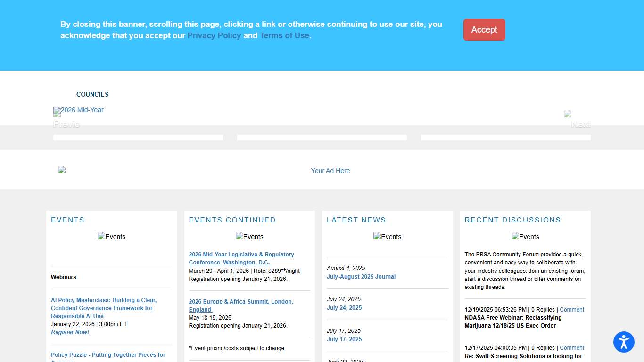Comment on the NDASA Free Webinar discussion
Image resolution: width=644 pixels, height=362 pixels.
pos(572,310)
